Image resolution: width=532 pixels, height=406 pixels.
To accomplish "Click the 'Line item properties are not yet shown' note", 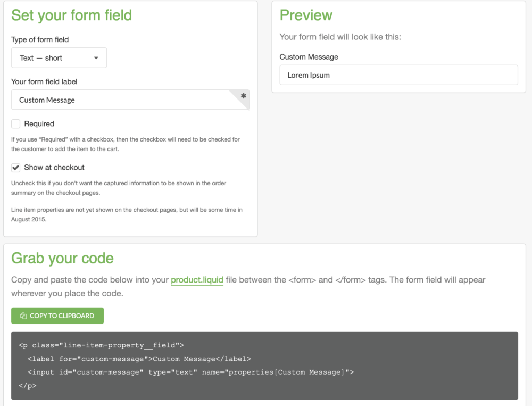I will coord(127,214).
